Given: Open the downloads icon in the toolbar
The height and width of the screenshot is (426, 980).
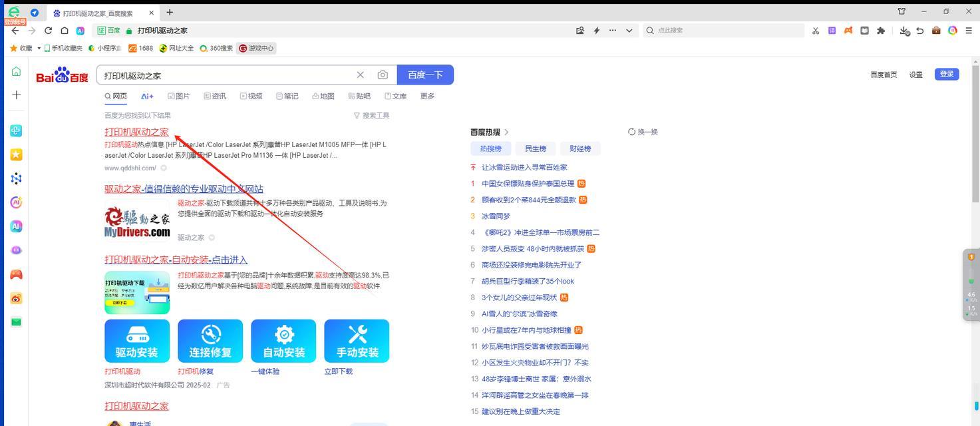Looking at the screenshot, I should 904,31.
